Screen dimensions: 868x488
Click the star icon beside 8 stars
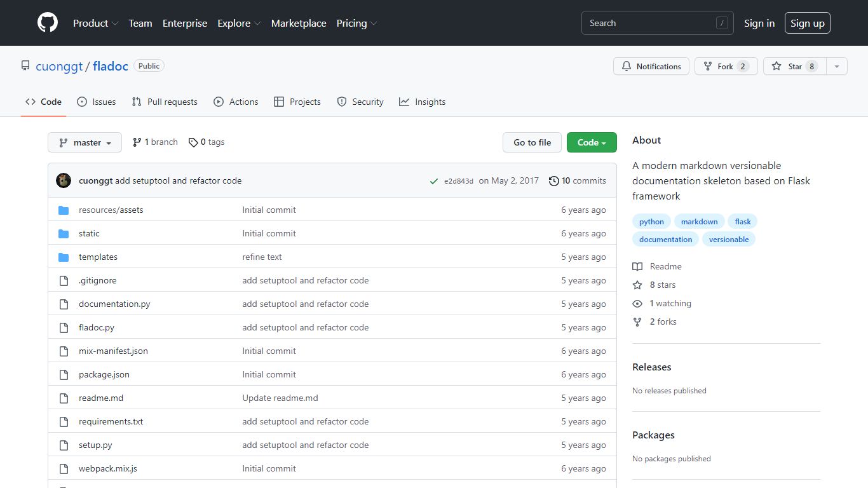coord(637,285)
